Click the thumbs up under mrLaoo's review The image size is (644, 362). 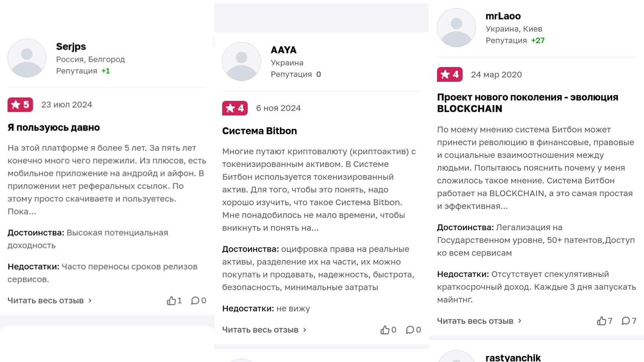pyautogui.click(x=602, y=321)
